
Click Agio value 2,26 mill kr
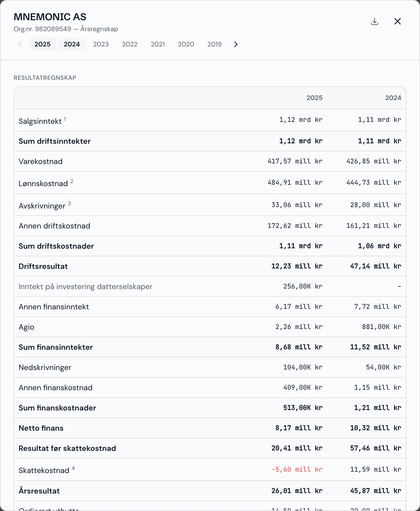pos(299,327)
